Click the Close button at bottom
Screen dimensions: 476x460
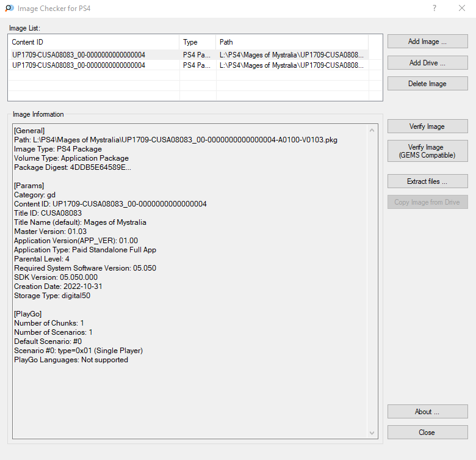point(427,433)
